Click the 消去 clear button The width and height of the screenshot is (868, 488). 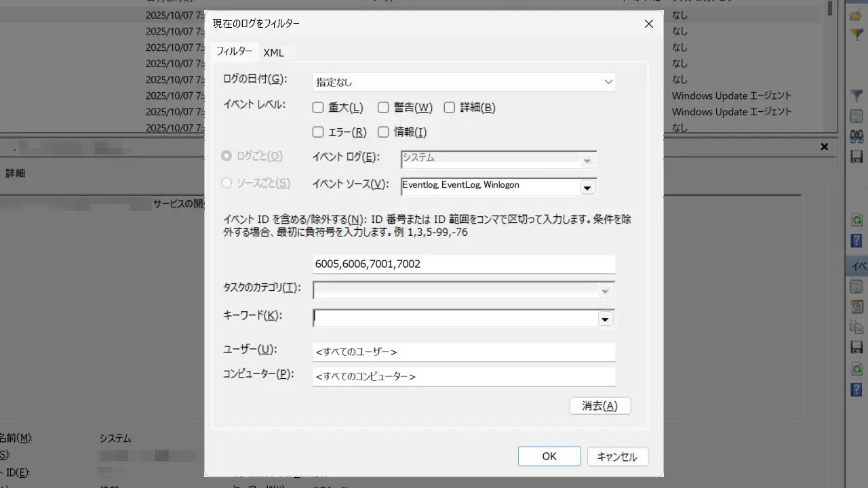600,405
